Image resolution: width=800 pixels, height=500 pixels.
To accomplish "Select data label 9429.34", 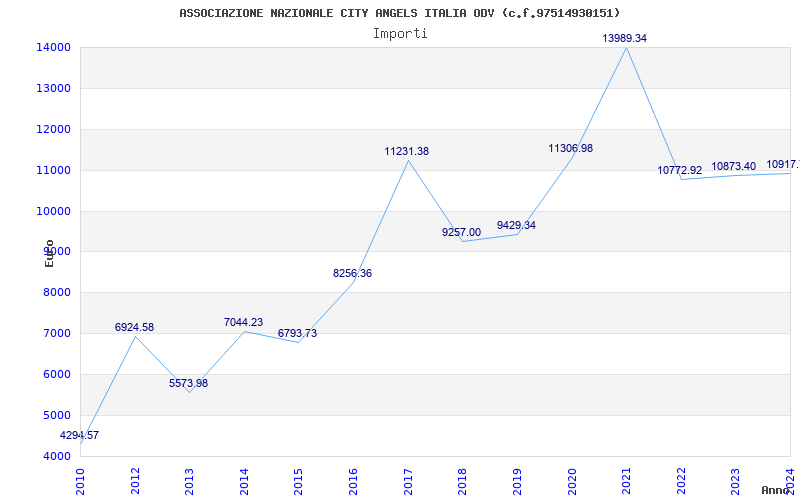I will click(x=516, y=225).
